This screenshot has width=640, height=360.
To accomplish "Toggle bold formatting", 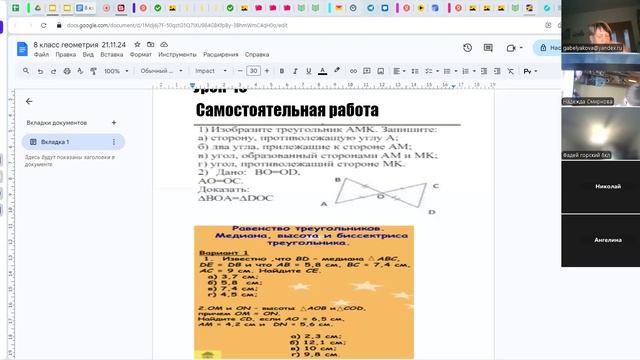I will coord(282,71).
